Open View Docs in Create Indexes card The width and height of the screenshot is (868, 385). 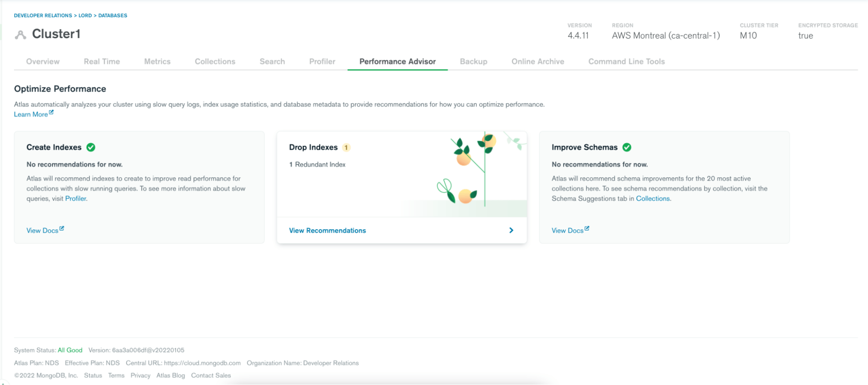click(42, 231)
